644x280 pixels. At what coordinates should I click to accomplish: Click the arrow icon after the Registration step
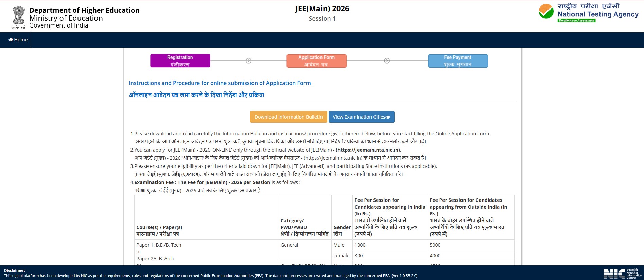coord(248,61)
